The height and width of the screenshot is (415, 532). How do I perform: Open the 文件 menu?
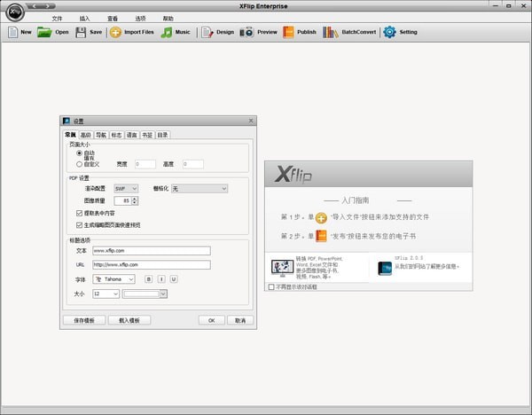(x=57, y=19)
